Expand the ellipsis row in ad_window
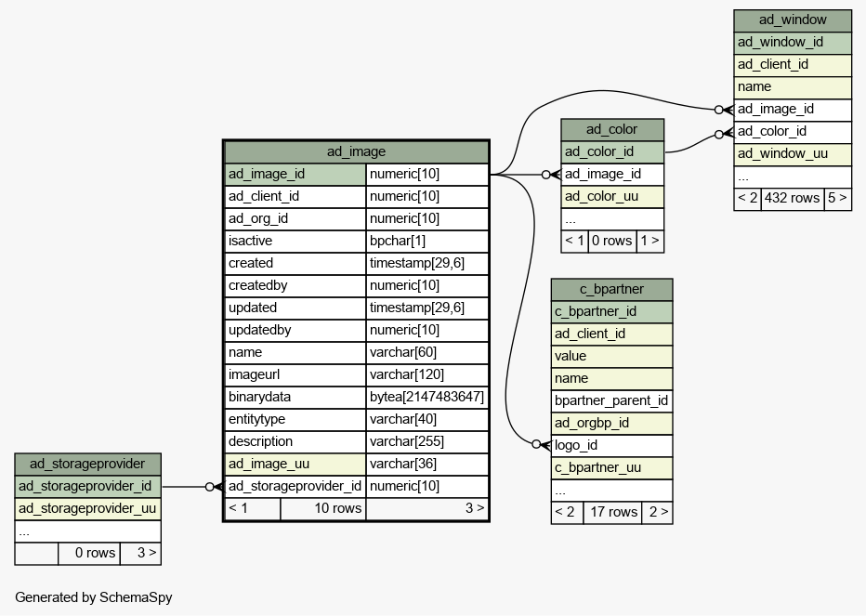Viewport: 866px width, 616px height. tap(792, 176)
